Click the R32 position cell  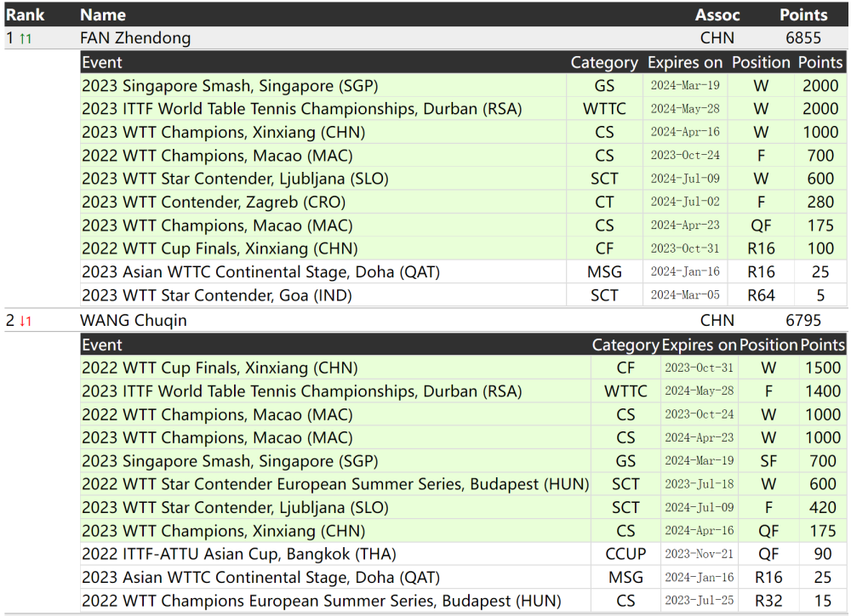(768, 602)
